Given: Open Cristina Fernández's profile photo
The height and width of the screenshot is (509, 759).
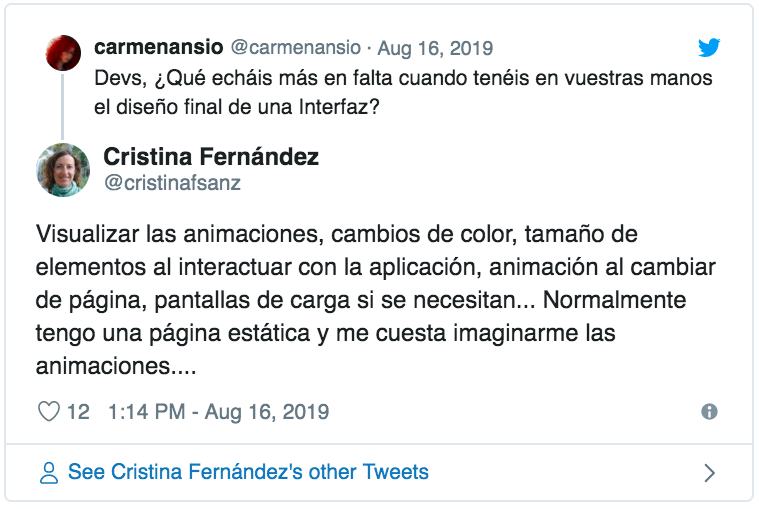Looking at the screenshot, I should (63, 169).
